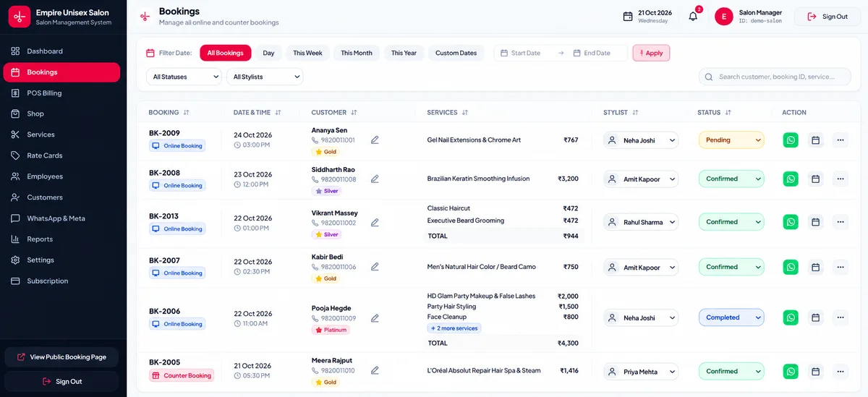This screenshot has height=397, width=868.
Task: Click the calendar icon beside 21 Oct 2026
Action: coord(628,16)
